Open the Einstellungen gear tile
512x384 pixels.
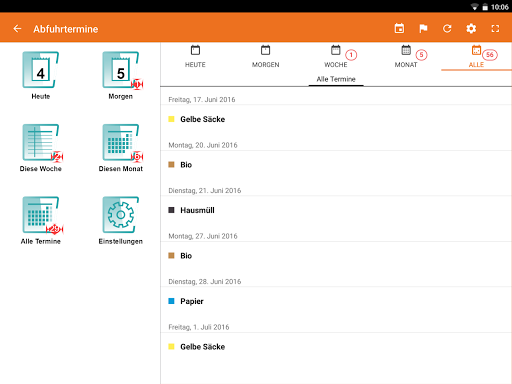pyautogui.click(x=121, y=221)
